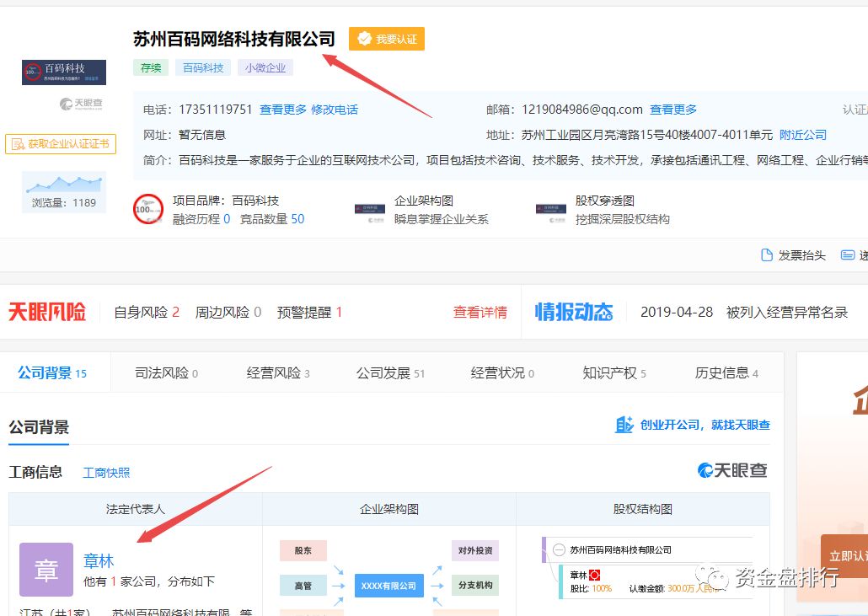The width and height of the screenshot is (868, 616).
Task: Click 获取企业认证证书 button
Action: 61,144
